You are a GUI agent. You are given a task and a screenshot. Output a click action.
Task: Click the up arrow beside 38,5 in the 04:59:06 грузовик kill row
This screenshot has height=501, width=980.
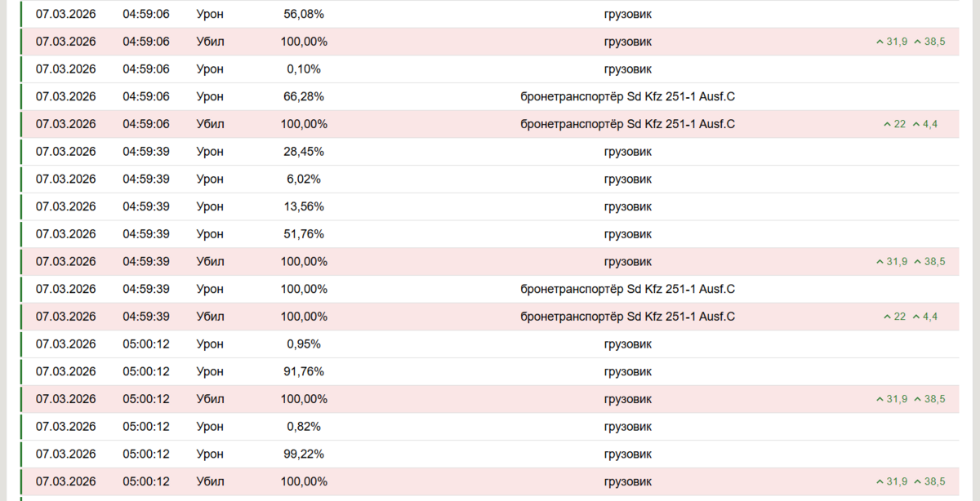pos(917,42)
